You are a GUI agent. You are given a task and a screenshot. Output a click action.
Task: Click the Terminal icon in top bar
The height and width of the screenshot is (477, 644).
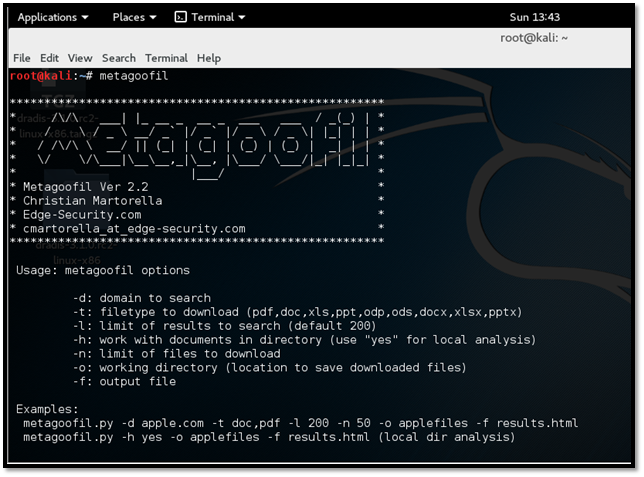(180, 17)
